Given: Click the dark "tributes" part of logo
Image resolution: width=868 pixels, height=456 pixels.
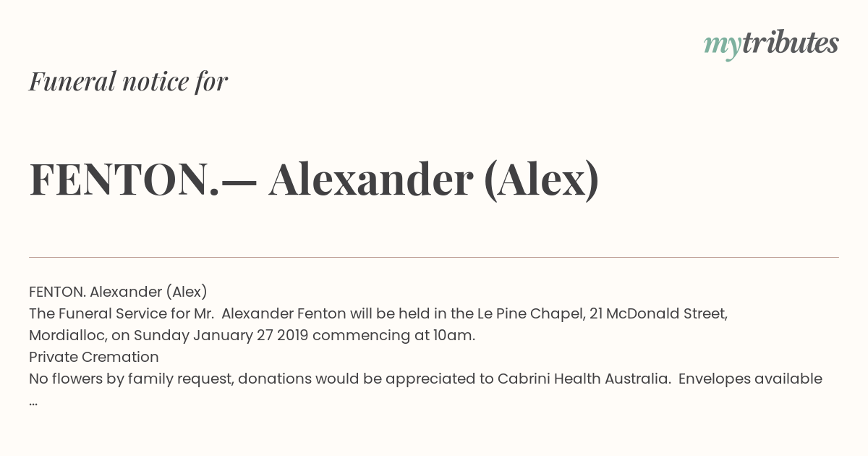Looking at the screenshot, I should tap(790, 43).
